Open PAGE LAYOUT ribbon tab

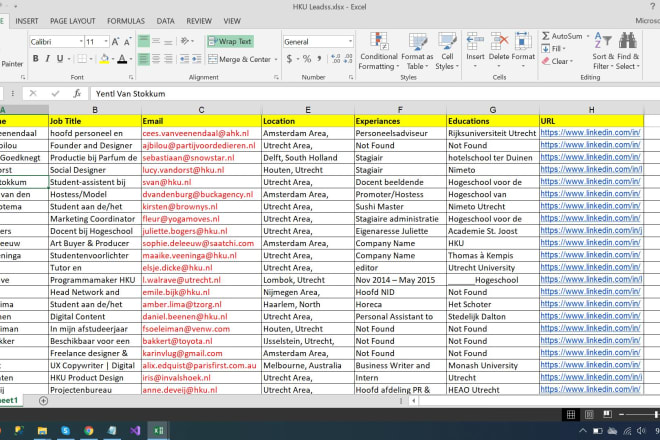pyautogui.click(x=73, y=21)
